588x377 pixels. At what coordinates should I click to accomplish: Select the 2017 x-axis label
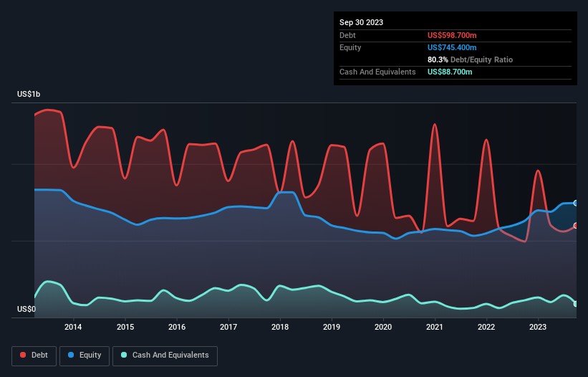click(x=228, y=327)
